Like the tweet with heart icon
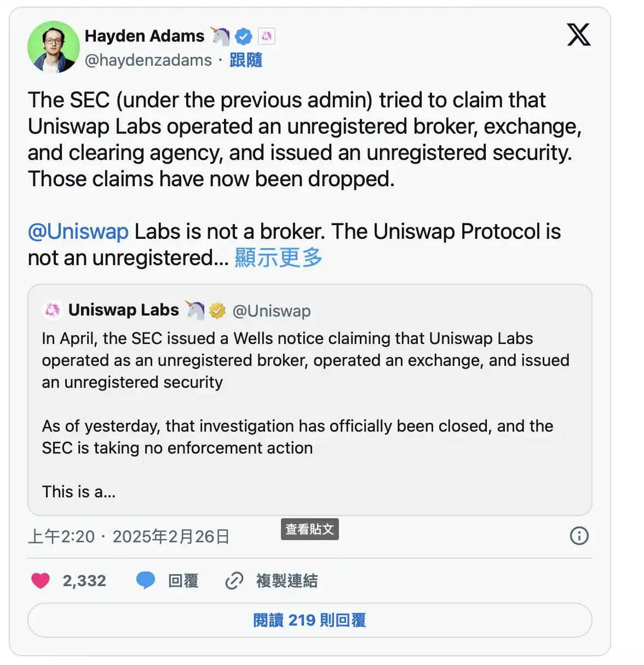644x665 pixels. [x=41, y=581]
